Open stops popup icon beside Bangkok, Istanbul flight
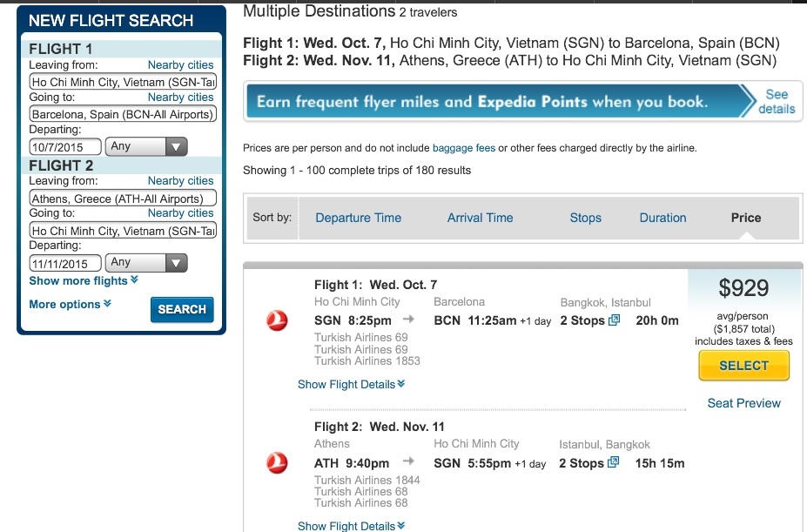 [x=614, y=320]
